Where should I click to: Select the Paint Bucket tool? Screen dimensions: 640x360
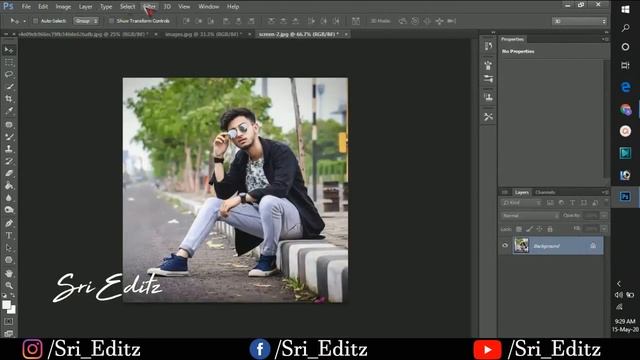(x=9, y=186)
